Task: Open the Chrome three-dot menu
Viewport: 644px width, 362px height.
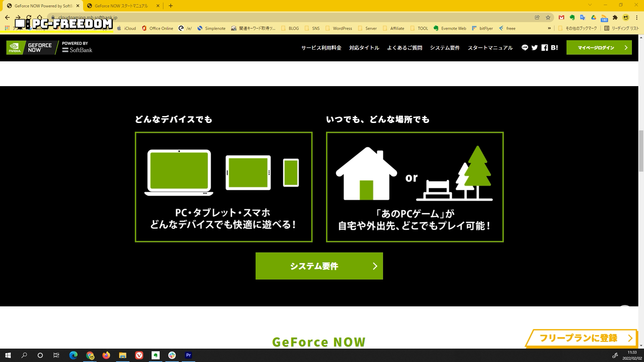Action: (x=637, y=17)
